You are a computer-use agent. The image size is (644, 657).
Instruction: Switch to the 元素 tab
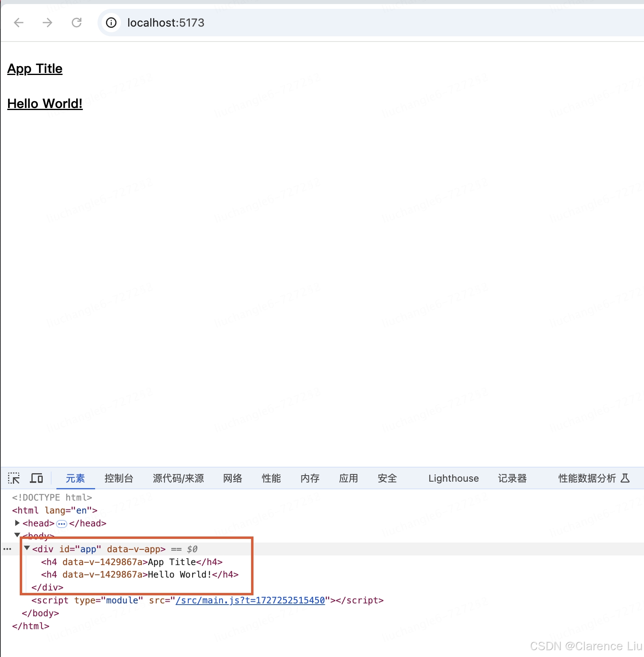75,478
